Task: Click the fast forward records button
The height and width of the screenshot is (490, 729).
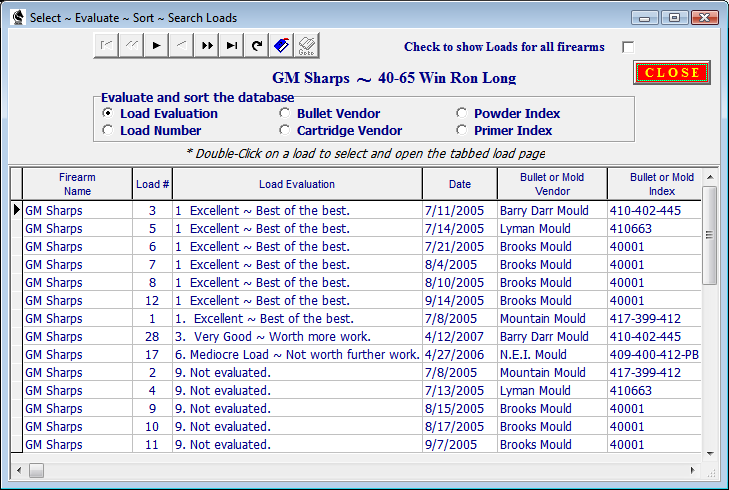Action: point(206,45)
